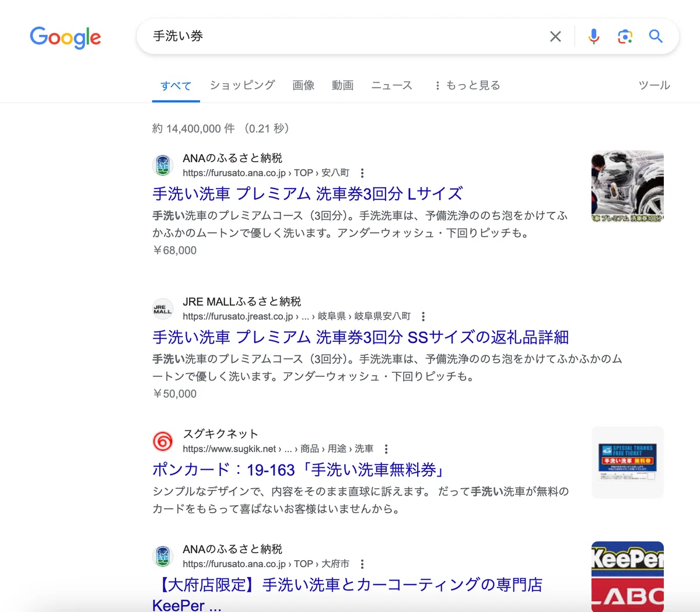Click URL furusato.ana.co.jp › TOP › 大府市

266,565
